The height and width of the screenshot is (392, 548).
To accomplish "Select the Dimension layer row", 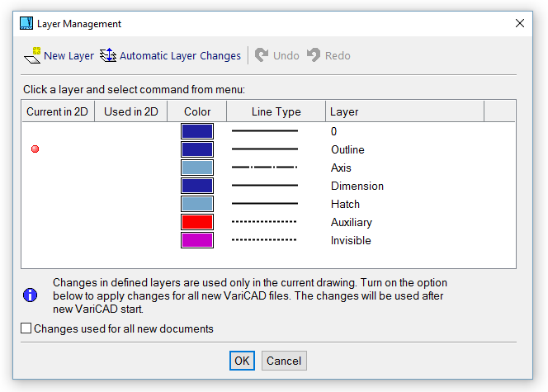I will 357,186.
